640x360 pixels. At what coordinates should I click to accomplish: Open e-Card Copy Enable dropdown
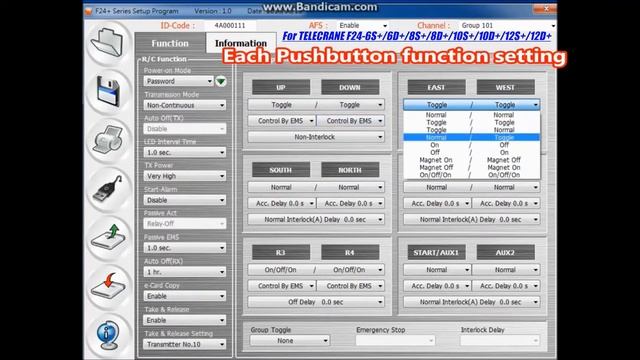click(185, 296)
